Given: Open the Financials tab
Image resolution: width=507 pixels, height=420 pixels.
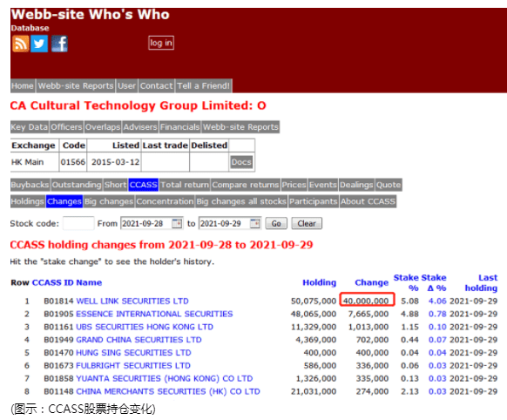Looking at the screenshot, I should click(179, 126).
